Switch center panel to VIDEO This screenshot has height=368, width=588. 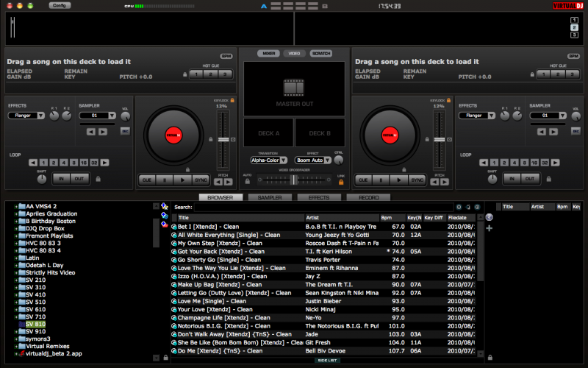(x=294, y=53)
